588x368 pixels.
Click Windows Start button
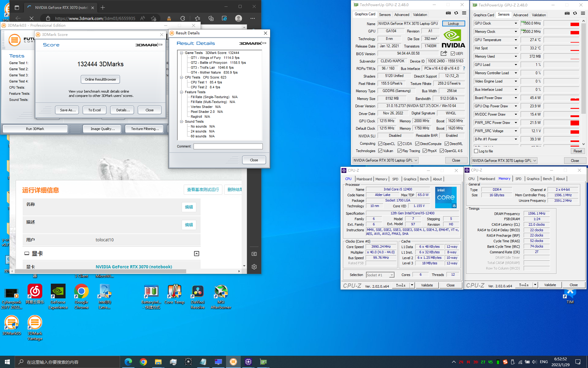click(7, 362)
